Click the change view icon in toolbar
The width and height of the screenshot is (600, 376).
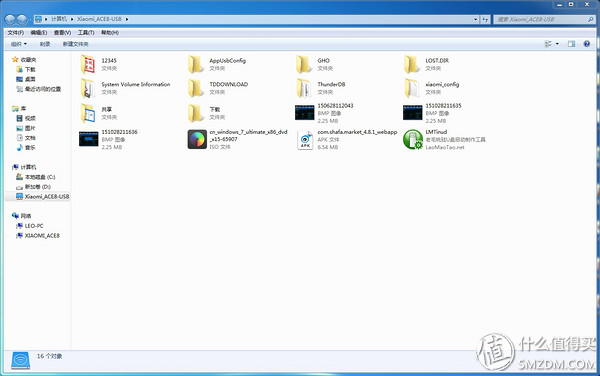tap(548, 44)
